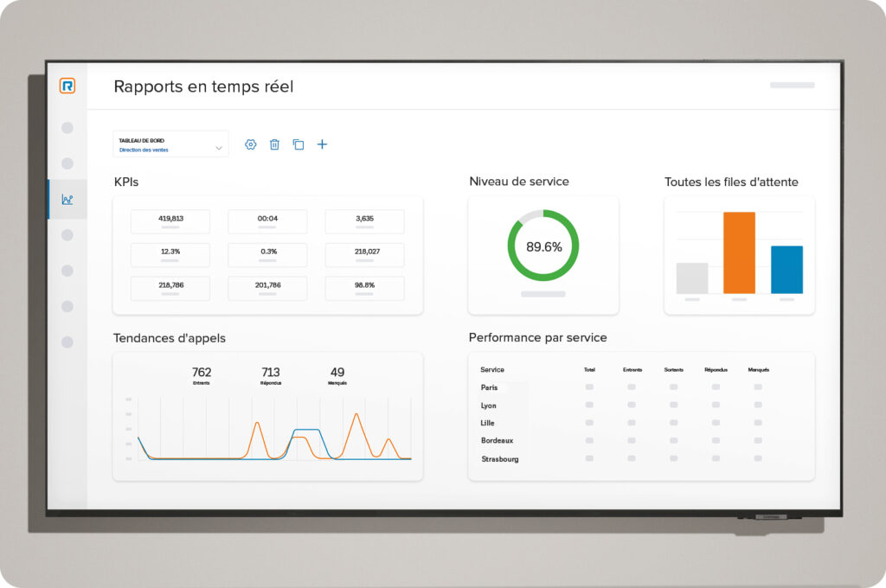Viewport: 886px width, 588px height.
Task: Click the 89.6% service level donut gauge
Action: (543, 246)
